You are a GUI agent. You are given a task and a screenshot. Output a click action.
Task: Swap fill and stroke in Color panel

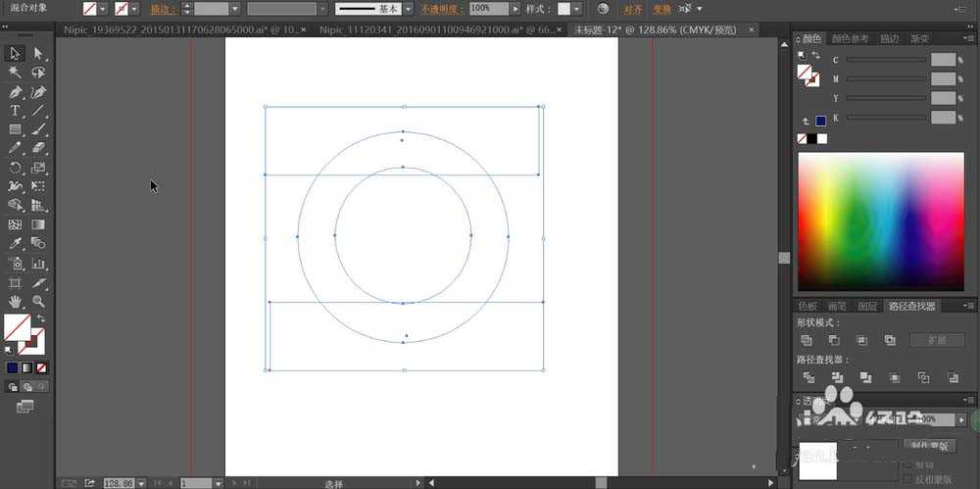(816, 56)
